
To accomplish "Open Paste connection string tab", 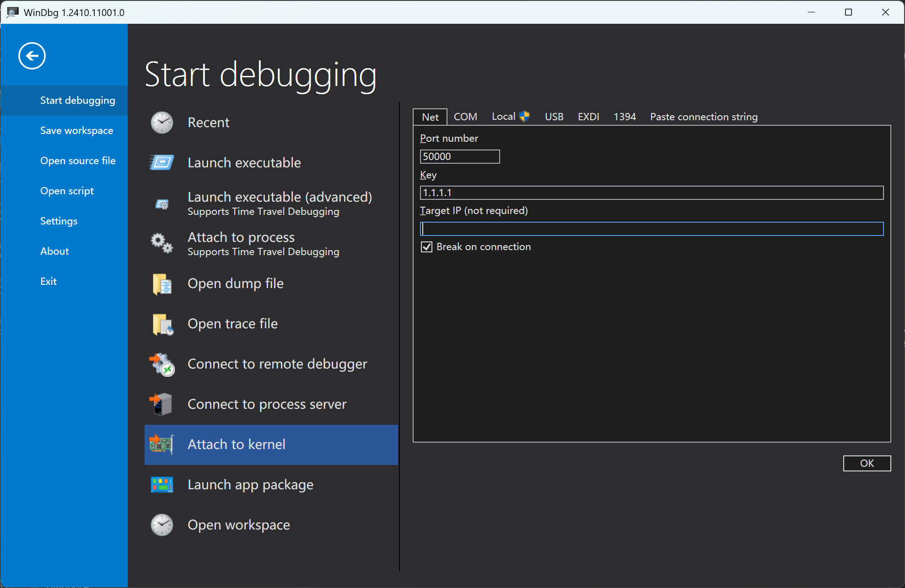I will 704,117.
